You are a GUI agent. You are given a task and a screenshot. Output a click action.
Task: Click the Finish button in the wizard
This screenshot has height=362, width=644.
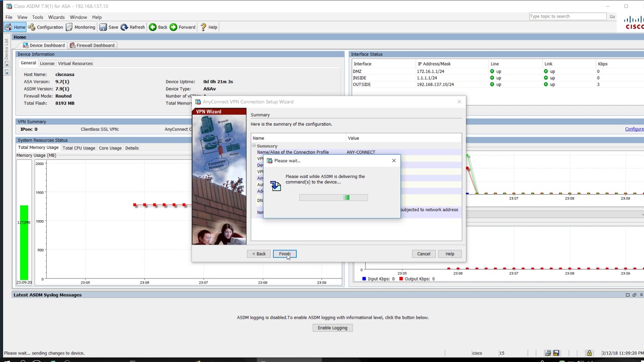click(x=285, y=254)
